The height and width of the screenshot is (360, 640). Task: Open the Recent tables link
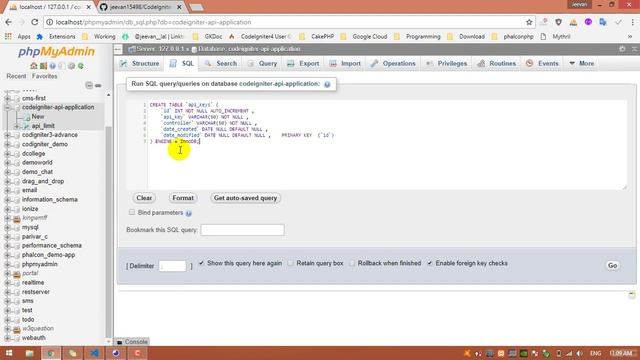(x=16, y=76)
